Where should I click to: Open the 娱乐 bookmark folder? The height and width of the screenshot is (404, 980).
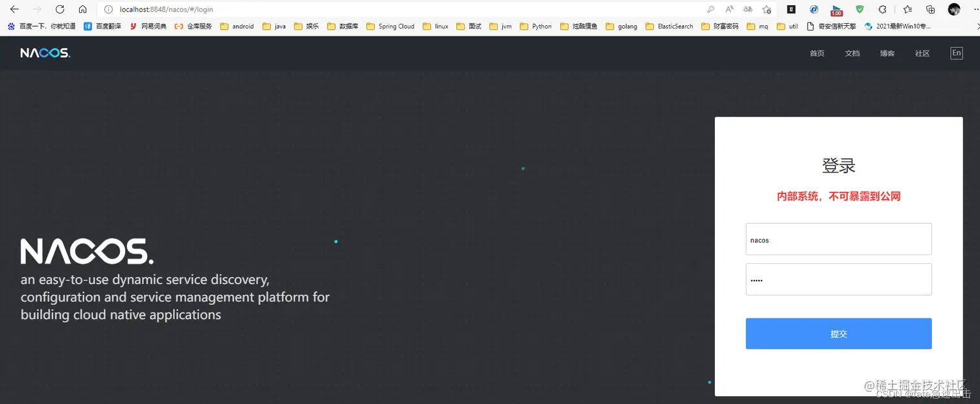click(x=307, y=27)
